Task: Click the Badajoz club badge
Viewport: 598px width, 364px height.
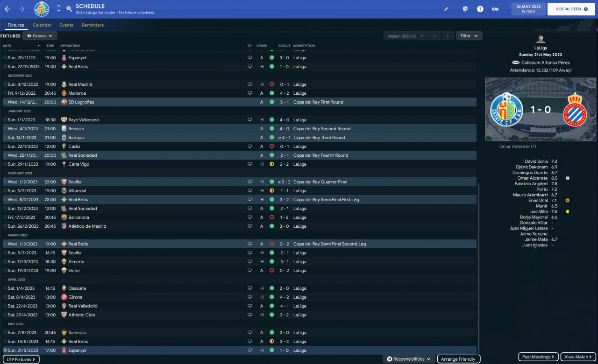Action: point(64,138)
